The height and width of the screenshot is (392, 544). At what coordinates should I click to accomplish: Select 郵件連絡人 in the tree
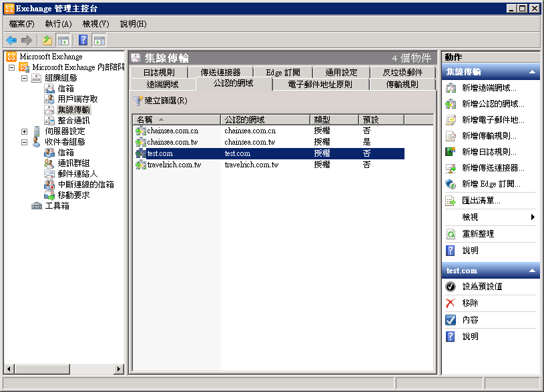tap(77, 174)
